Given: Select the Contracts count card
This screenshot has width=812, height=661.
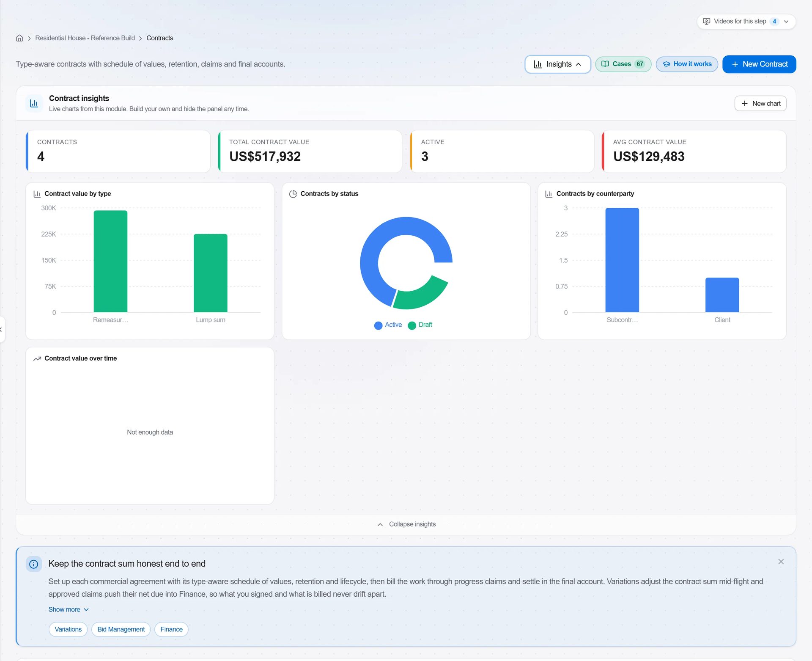Looking at the screenshot, I should (x=118, y=151).
